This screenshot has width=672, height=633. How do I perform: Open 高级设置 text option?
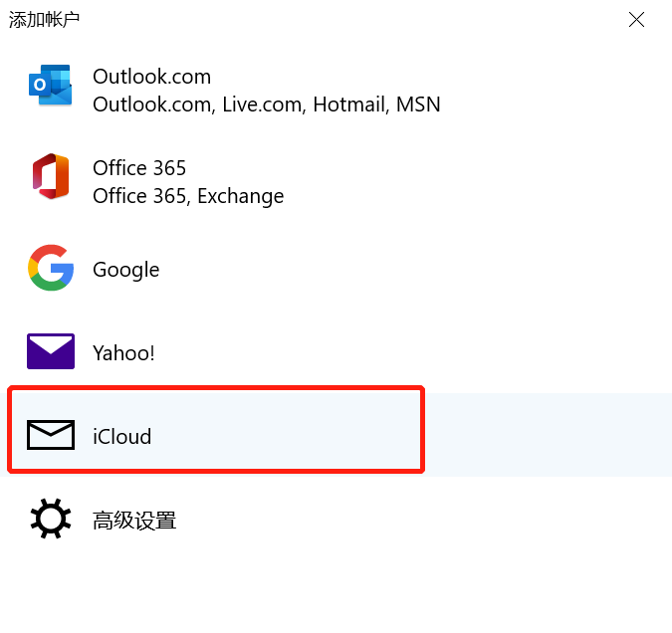coord(134,521)
